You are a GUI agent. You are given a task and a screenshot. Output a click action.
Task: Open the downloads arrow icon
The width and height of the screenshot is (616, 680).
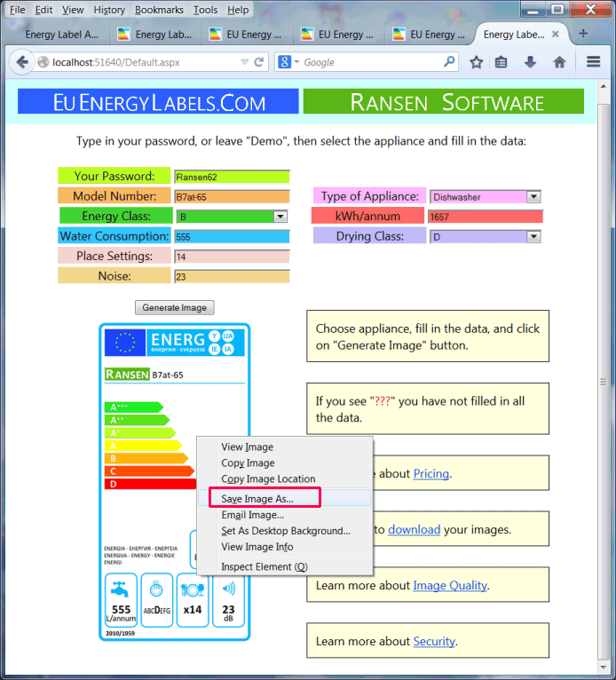tap(530, 62)
